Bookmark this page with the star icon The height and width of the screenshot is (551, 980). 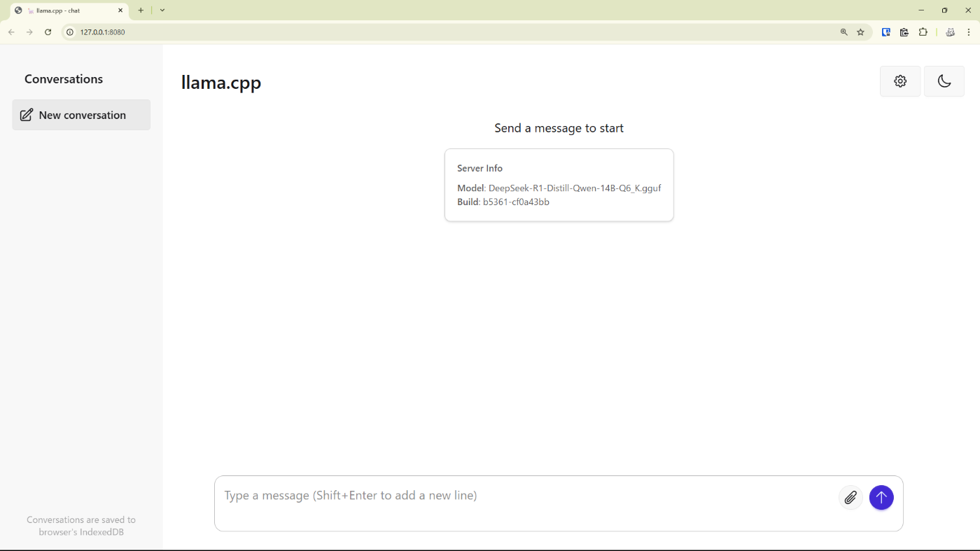[861, 32]
